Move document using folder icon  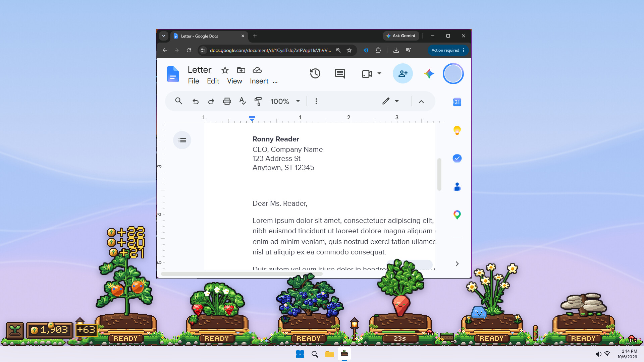[241, 70]
